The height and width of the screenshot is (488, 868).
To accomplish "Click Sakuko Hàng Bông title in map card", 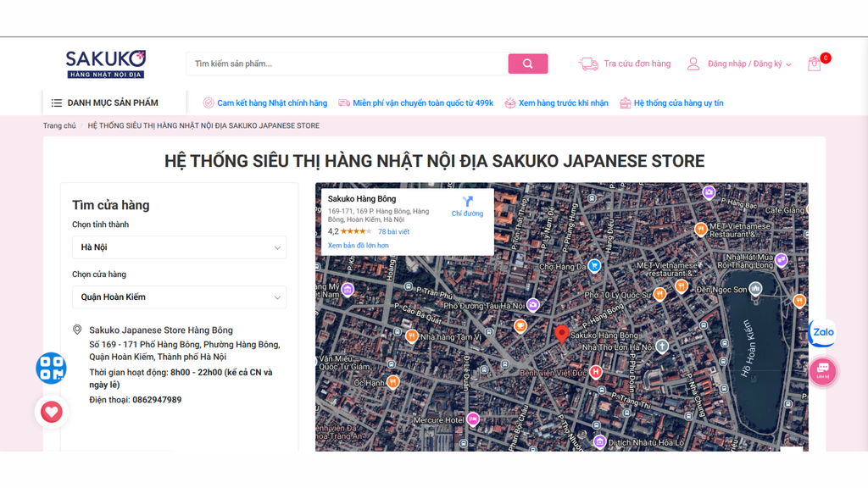I will coord(362,198).
